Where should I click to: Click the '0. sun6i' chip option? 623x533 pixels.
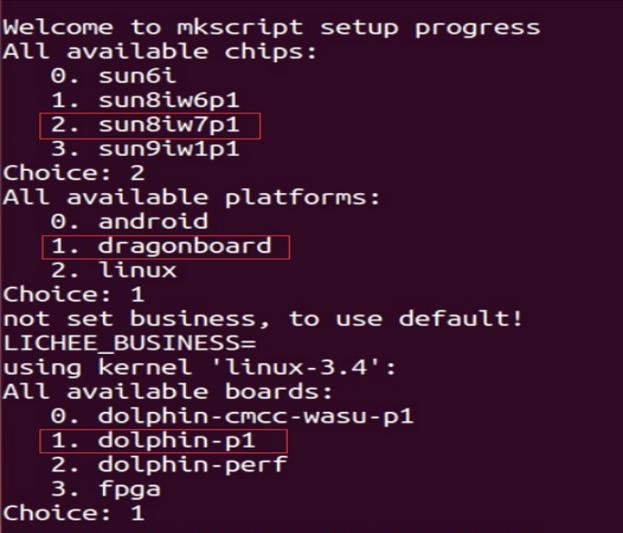113,76
